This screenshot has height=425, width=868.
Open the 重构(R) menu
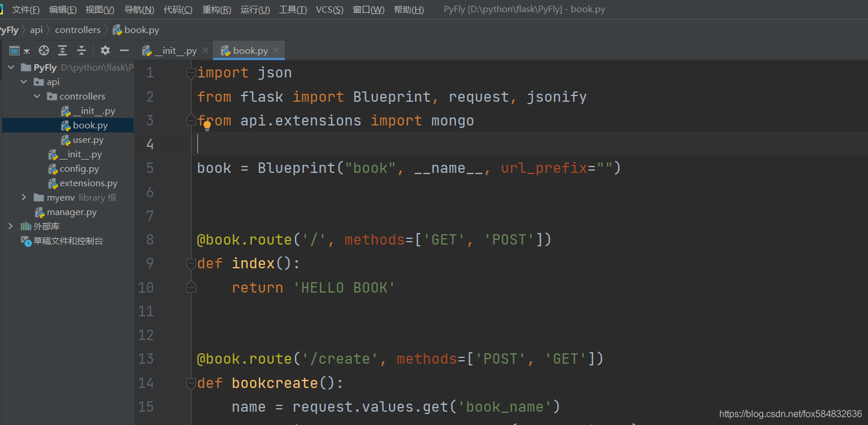pyautogui.click(x=217, y=10)
